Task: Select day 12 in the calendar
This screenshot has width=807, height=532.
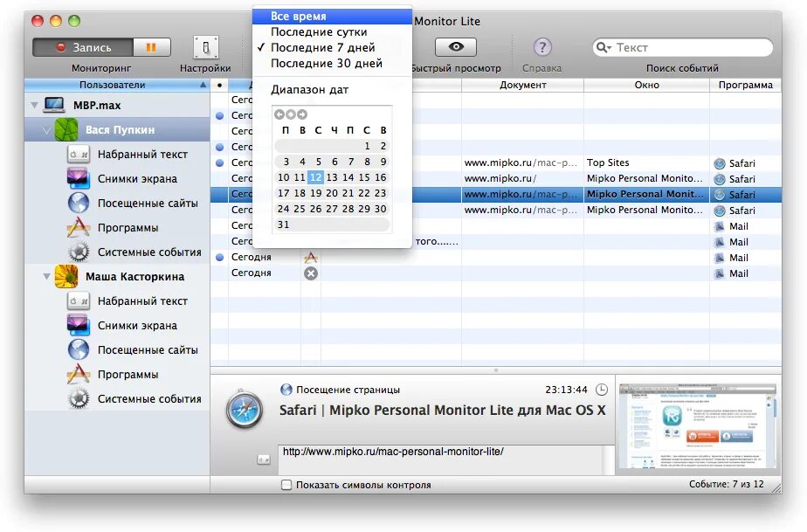Action: pyautogui.click(x=315, y=177)
